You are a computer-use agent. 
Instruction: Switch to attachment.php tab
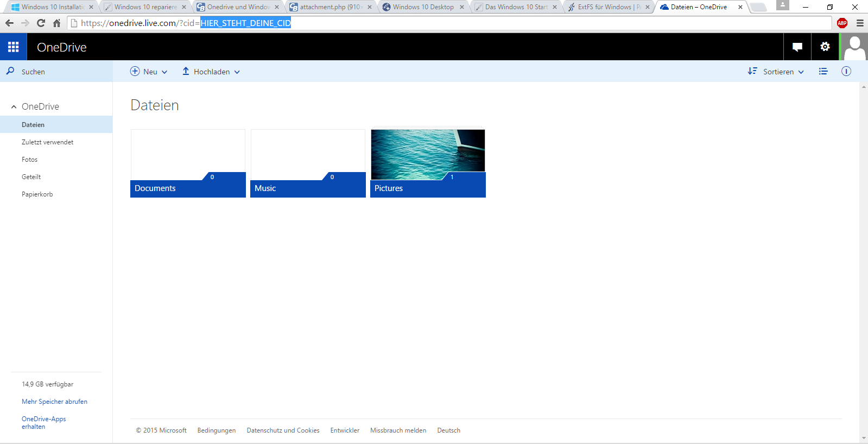(331, 7)
